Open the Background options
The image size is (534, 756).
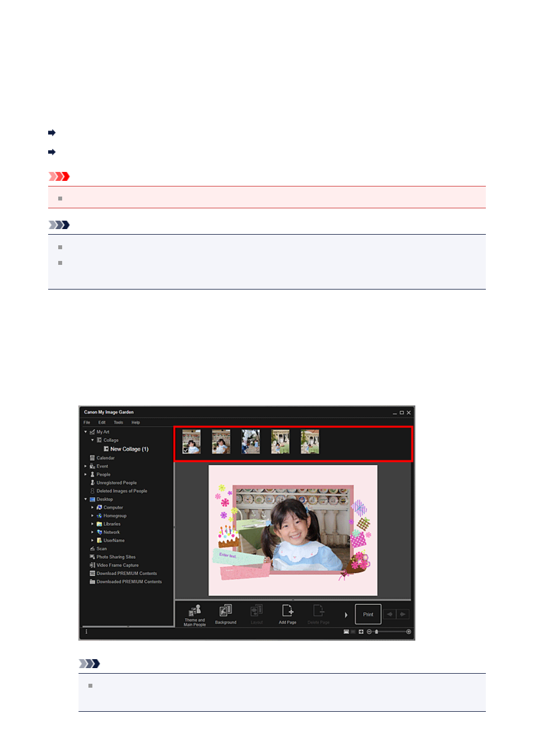[226, 615]
